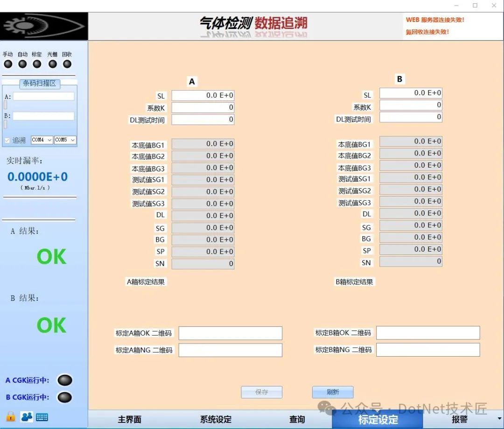Click the A column BG value
Screen dimensions: 504x429
coord(203,239)
